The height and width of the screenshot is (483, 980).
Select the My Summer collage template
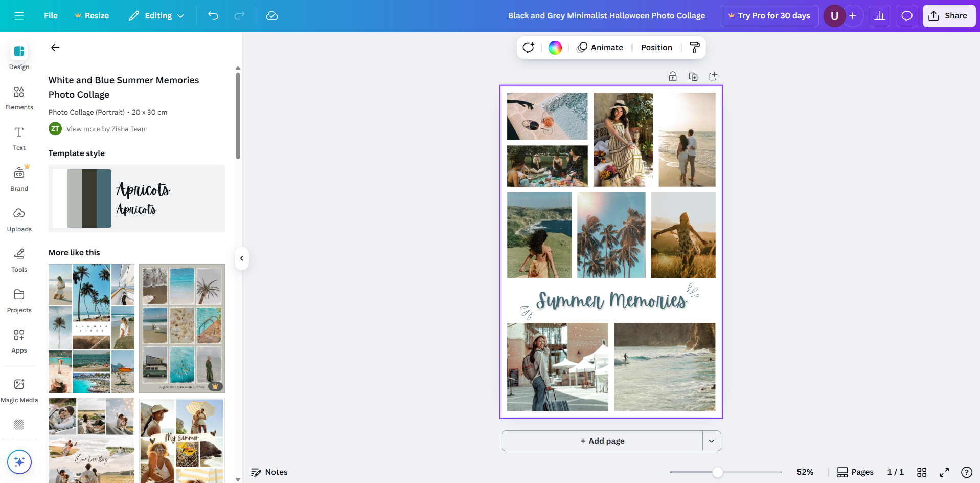(182, 441)
